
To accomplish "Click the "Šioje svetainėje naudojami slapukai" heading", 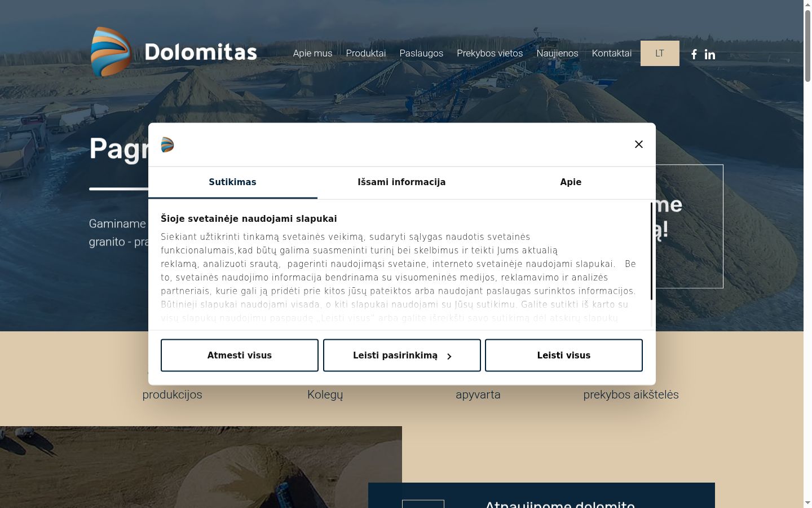I will pos(249,218).
